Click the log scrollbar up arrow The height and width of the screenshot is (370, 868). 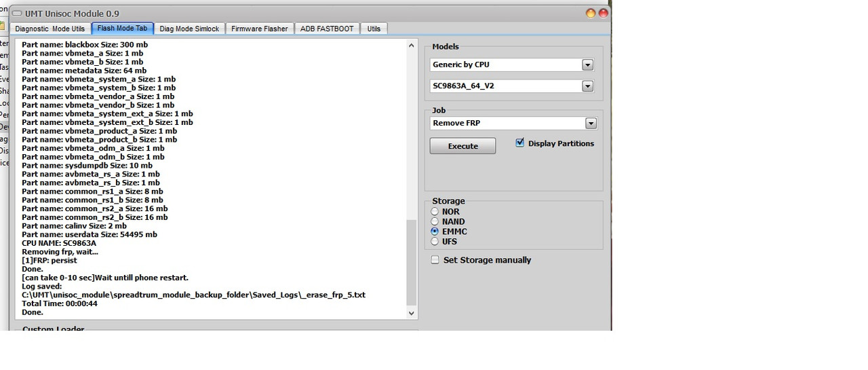point(411,45)
